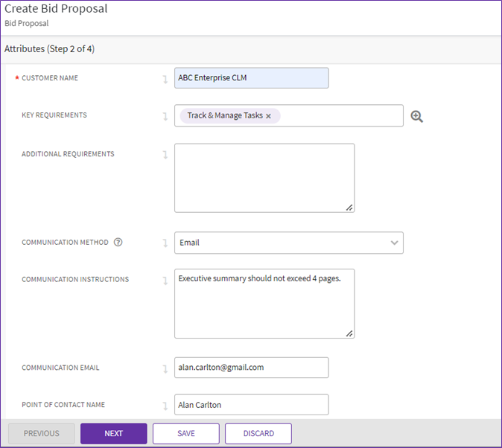
Task: Click the Next button
Action: click(x=113, y=433)
